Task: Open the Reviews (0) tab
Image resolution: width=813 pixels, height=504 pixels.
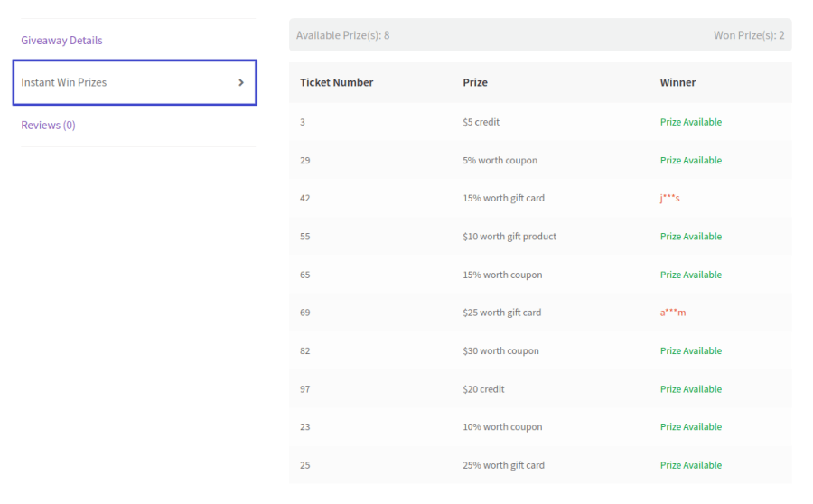Action: [49, 125]
